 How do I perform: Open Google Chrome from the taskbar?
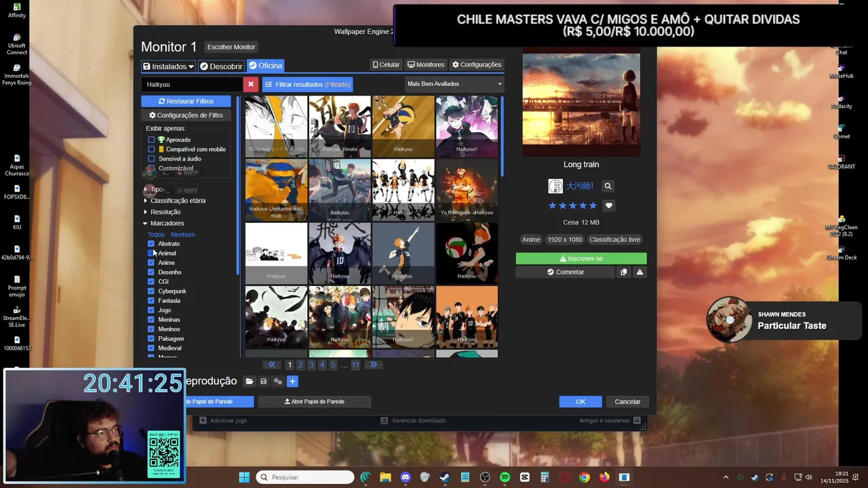point(585,477)
